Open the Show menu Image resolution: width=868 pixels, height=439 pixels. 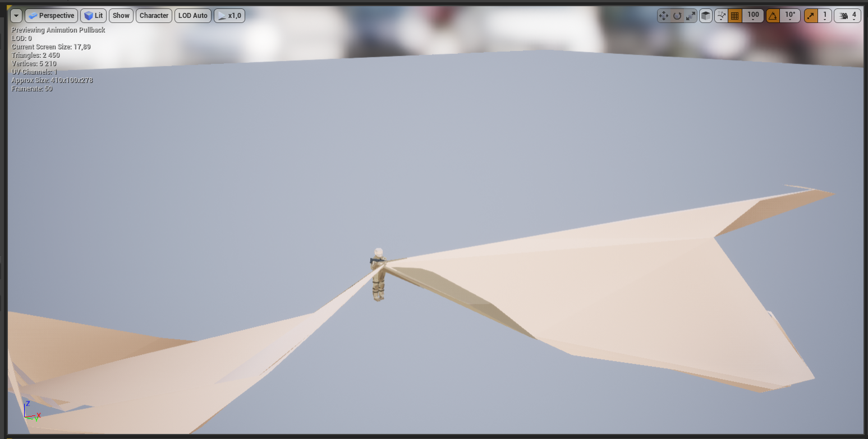(121, 15)
